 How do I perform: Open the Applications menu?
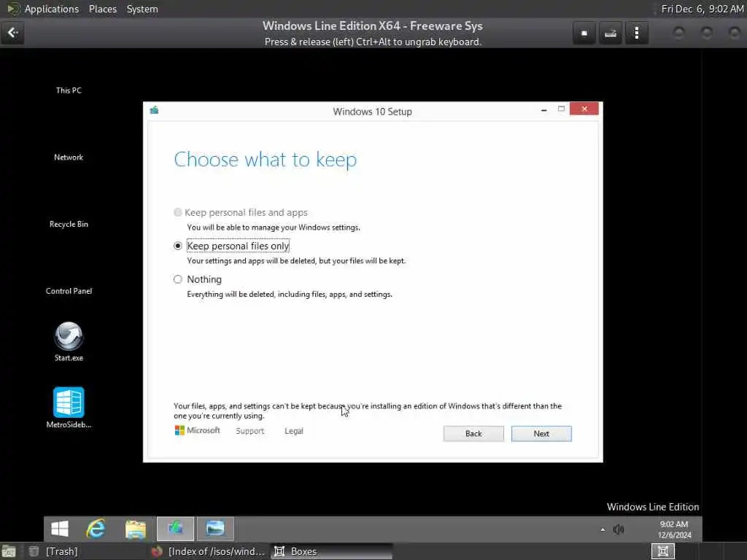pyautogui.click(x=52, y=9)
